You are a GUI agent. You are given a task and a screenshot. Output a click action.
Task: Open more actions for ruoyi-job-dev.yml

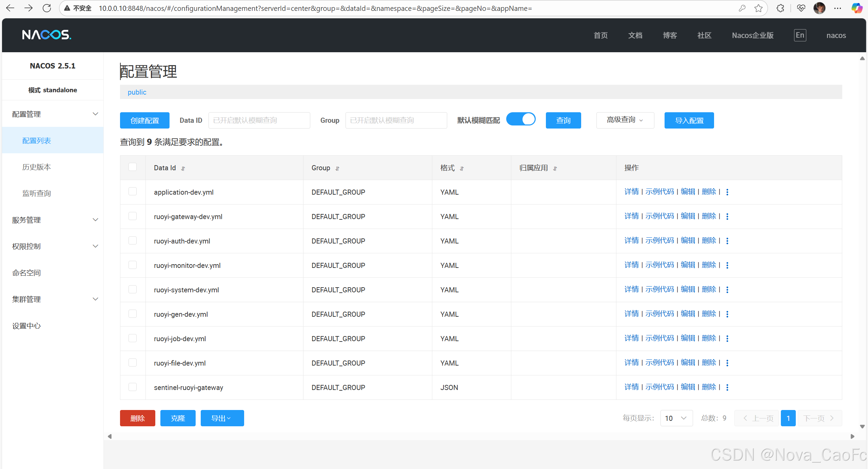coord(727,338)
